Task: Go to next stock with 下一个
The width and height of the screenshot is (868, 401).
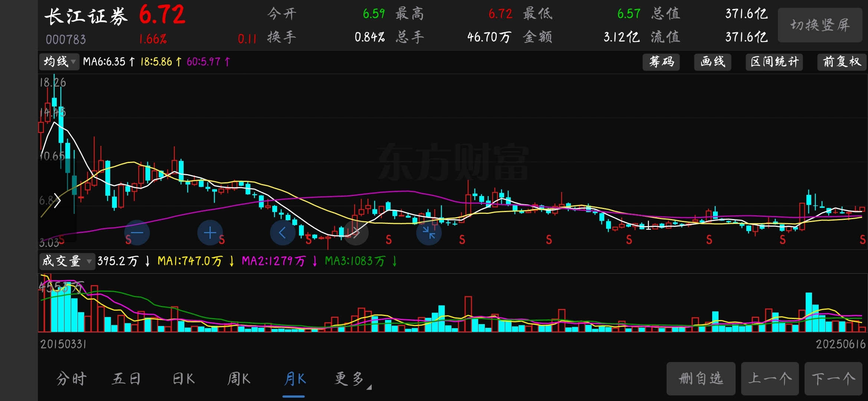Action: pyautogui.click(x=834, y=379)
